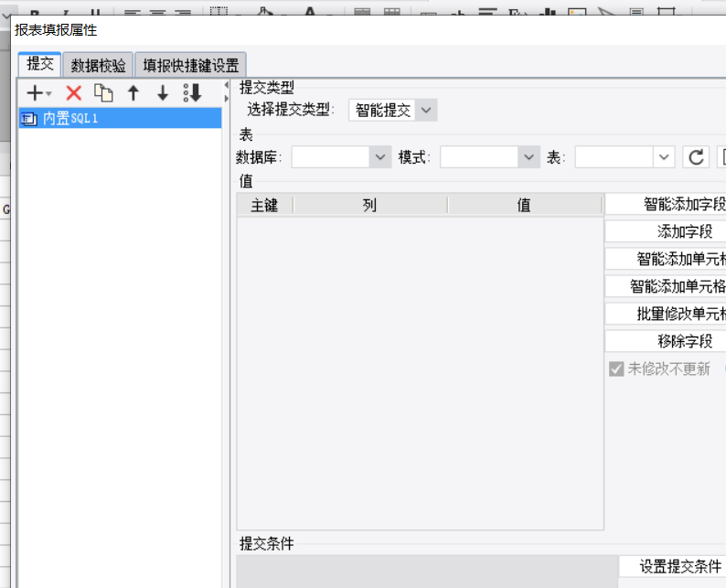Viewport: 726px width, 588px height.
Task: Click the 添加字段 button
Action: tap(666, 231)
